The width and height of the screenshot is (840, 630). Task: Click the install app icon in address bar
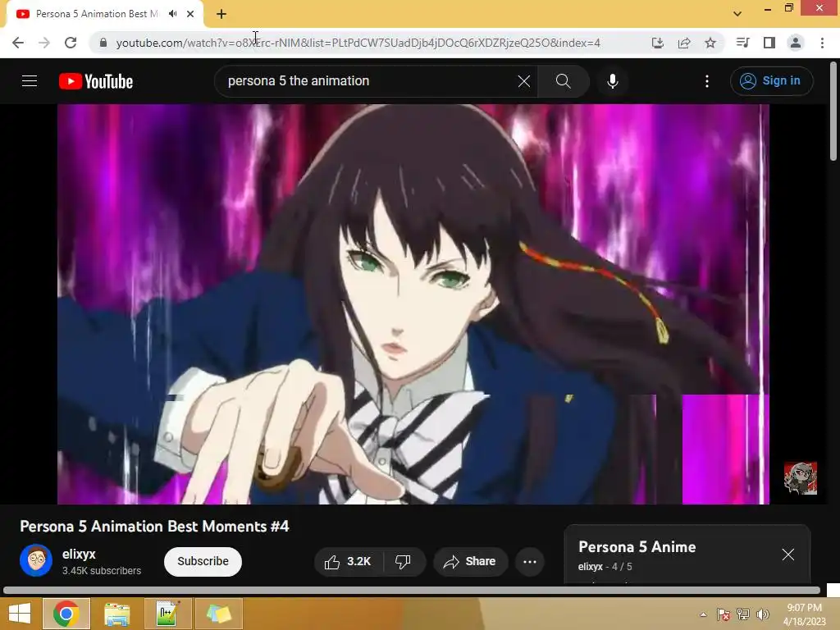click(x=658, y=43)
